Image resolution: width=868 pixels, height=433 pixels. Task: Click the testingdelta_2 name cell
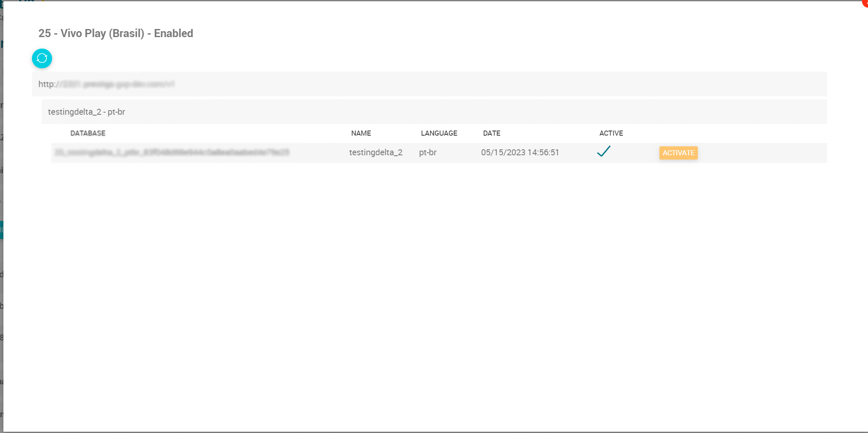click(x=375, y=152)
